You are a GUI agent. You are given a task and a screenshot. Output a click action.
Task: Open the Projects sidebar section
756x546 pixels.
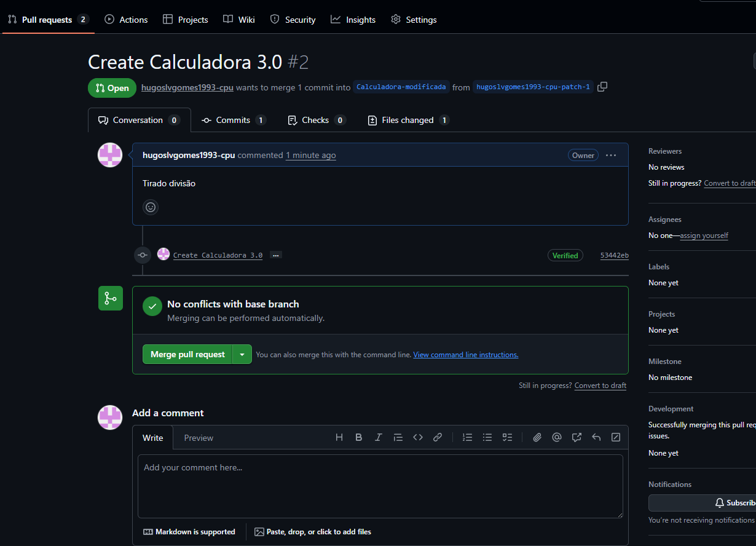(x=662, y=314)
